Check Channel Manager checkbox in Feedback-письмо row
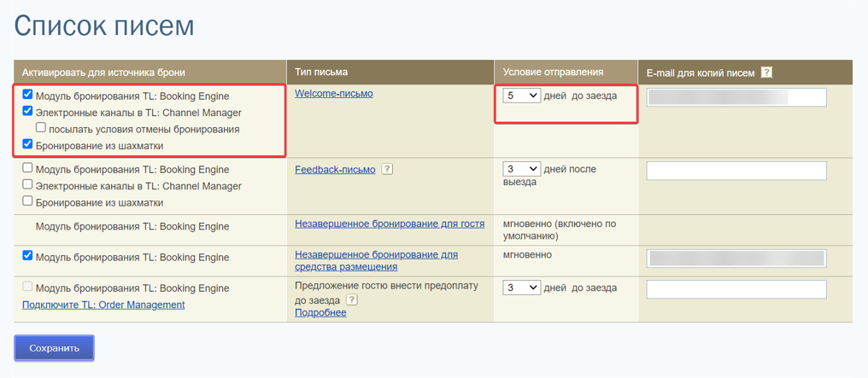 (27, 185)
